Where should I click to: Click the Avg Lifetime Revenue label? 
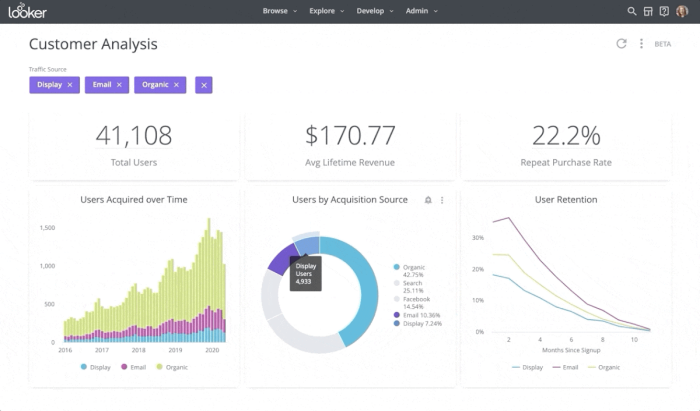(x=350, y=163)
